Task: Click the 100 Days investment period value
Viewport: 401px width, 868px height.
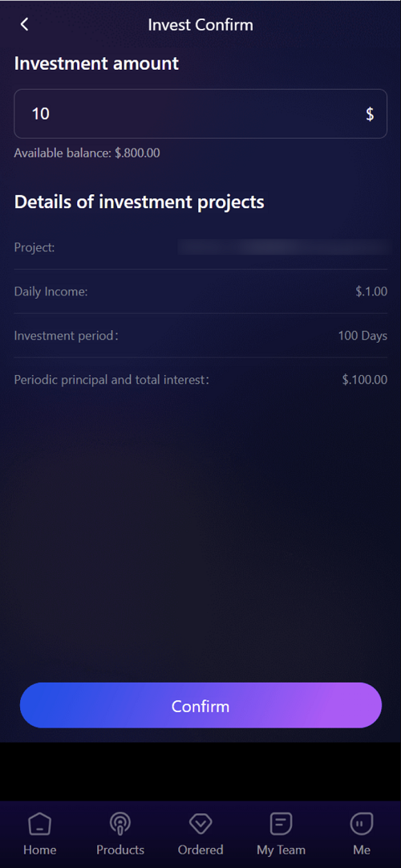Action: (363, 336)
